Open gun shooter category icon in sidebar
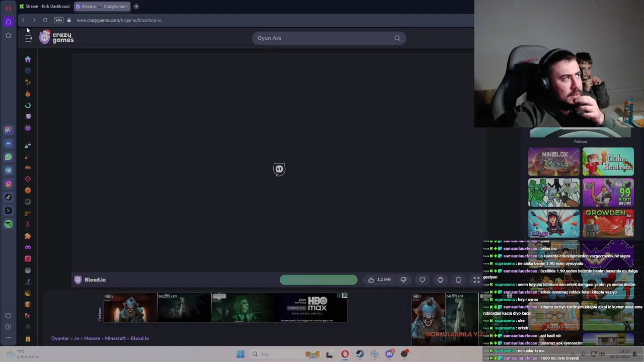 (28, 213)
